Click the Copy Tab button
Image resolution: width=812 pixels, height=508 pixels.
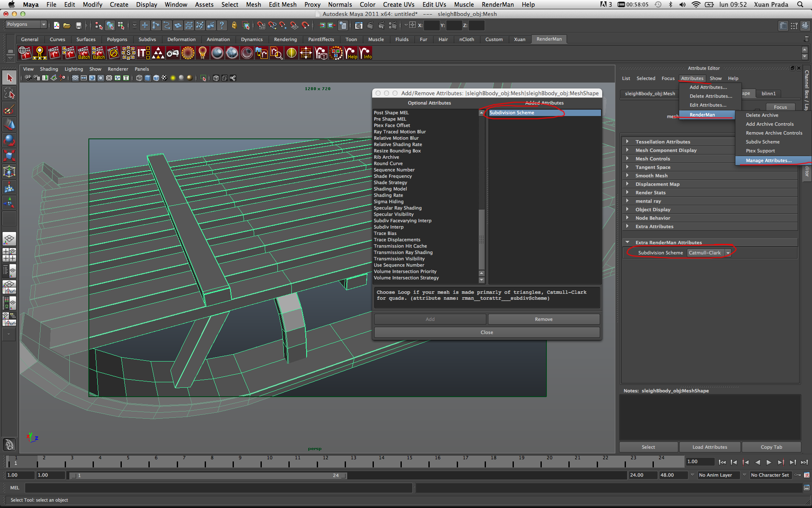tap(771, 447)
